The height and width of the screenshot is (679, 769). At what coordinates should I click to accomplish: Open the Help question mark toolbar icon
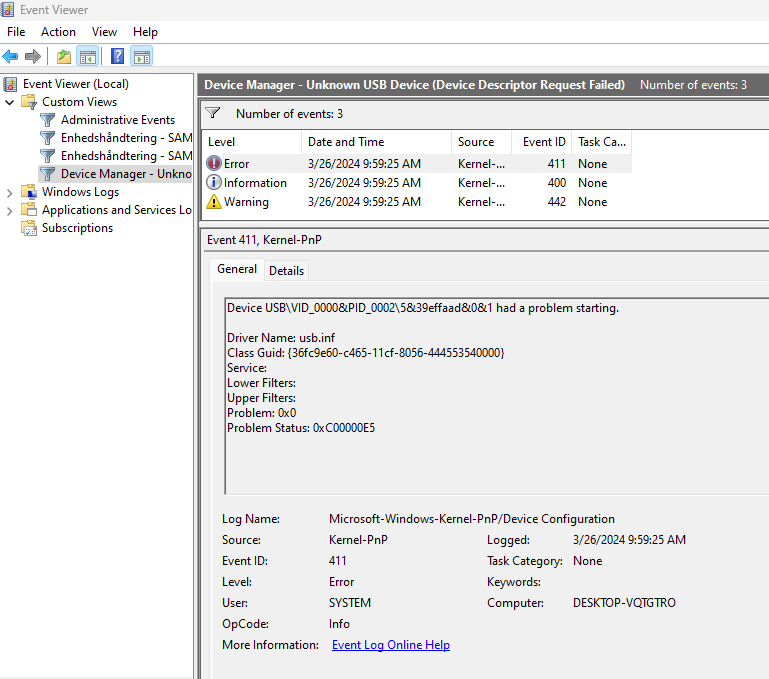coord(117,56)
